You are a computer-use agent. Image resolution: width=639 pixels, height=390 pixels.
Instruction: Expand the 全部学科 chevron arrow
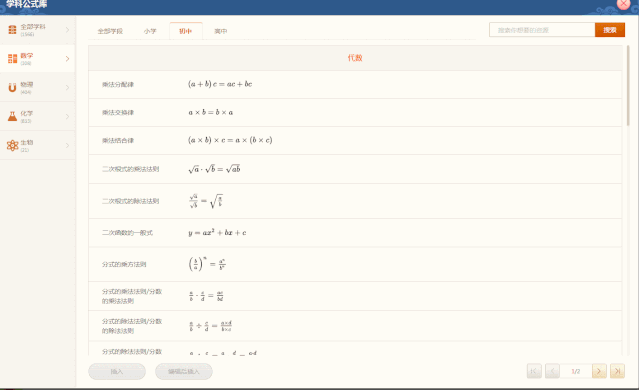pyautogui.click(x=67, y=30)
